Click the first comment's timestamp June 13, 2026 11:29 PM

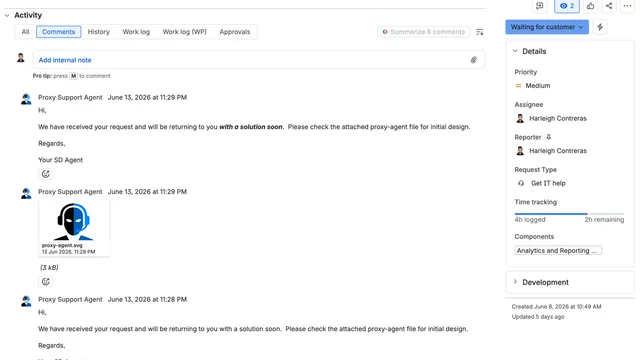point(147,98)
